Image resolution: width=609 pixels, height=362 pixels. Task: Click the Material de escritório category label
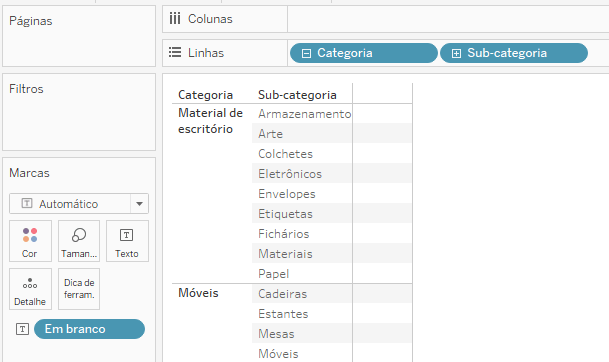tap(210, 121)
